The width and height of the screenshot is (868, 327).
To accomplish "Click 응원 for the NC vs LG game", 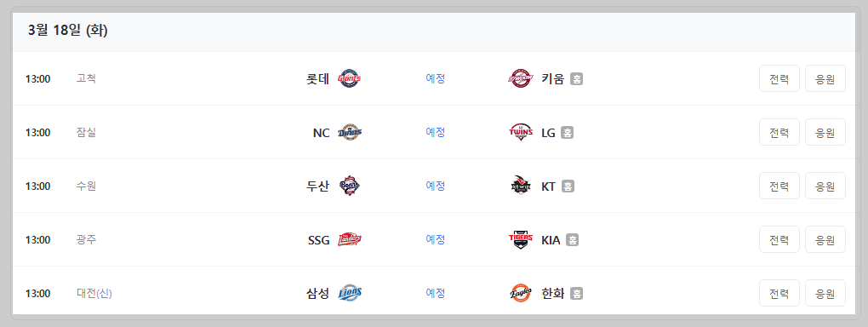I will pyautogui.click(x=825, y=133).
